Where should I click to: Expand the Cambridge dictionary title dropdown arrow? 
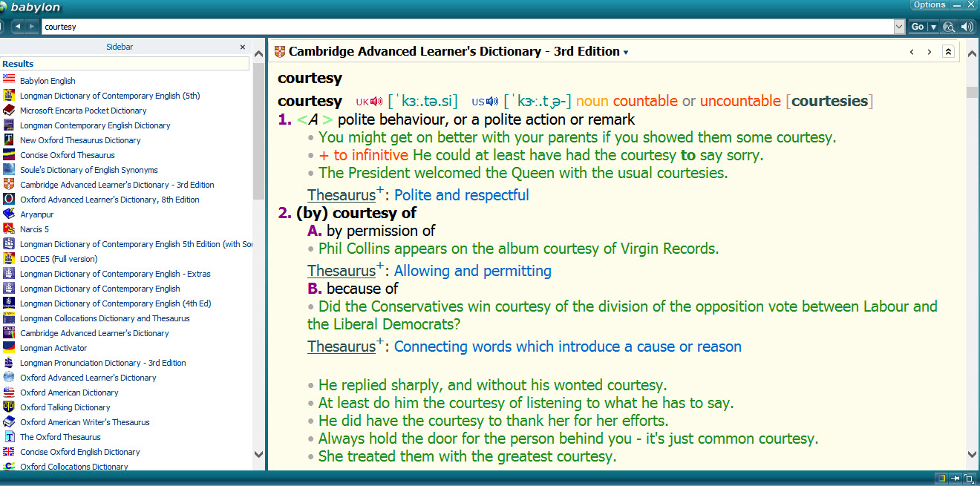coord(626,53)
